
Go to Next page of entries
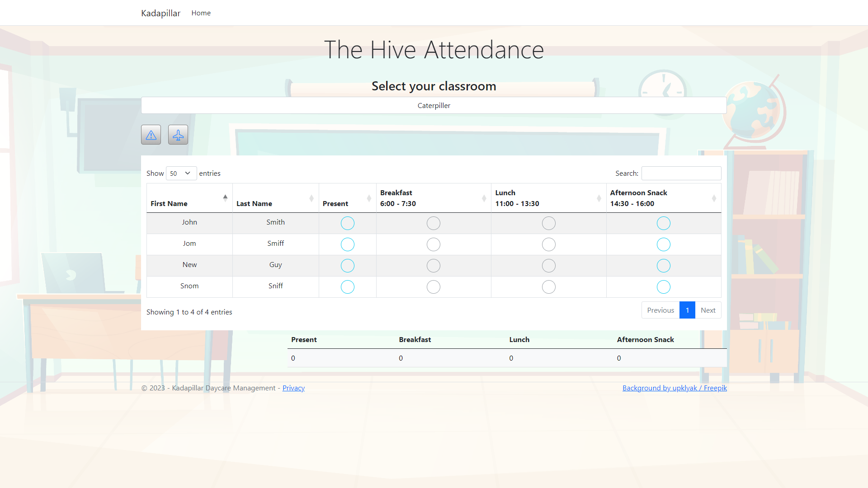(x=708, y=310)
